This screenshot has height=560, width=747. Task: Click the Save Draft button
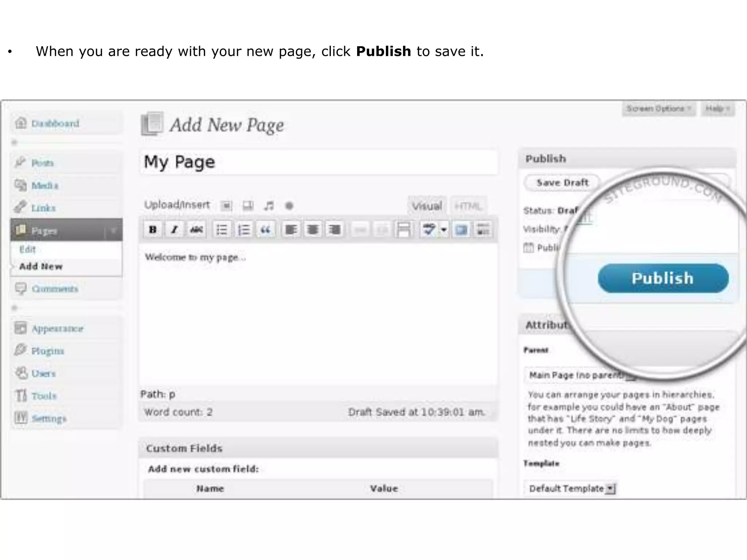pos(562,183)
